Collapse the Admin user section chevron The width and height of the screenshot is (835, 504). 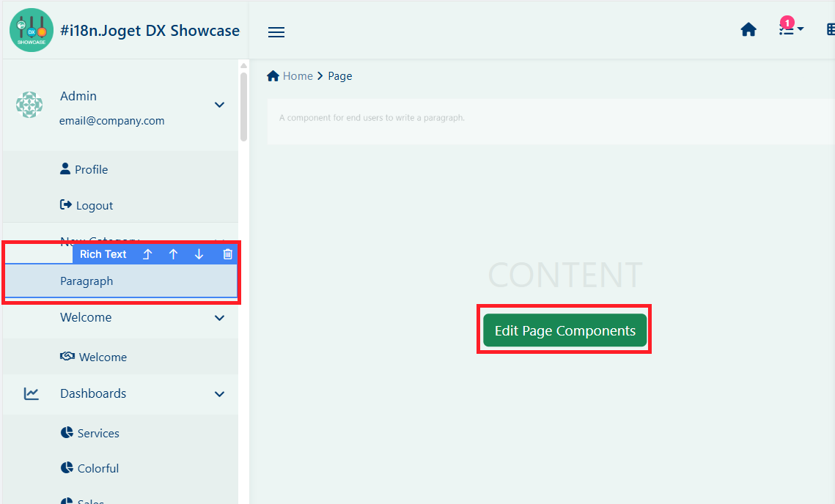click(219, 105)
